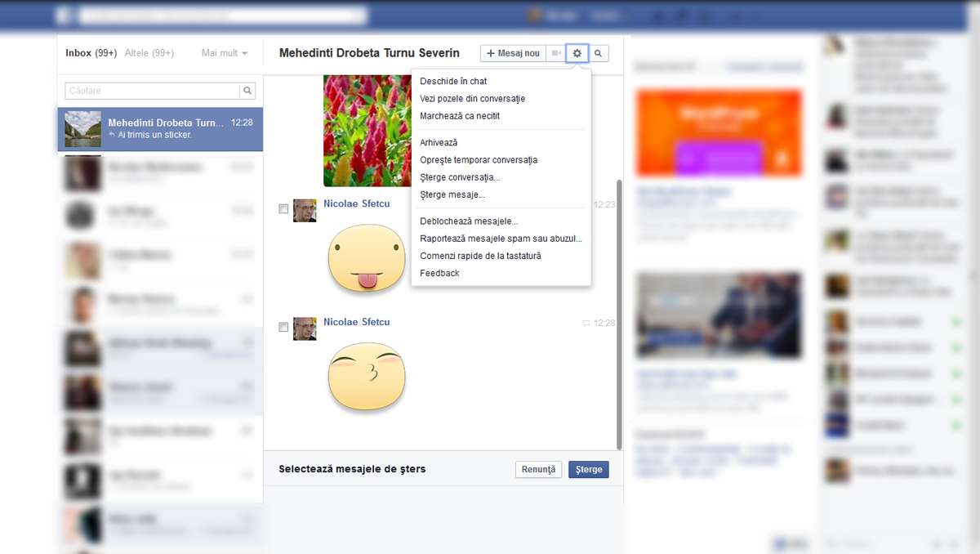Screen dimensions: 980x554
Task: Click the magnifier in the Căutare box
Action: click(x=247, y=91)
